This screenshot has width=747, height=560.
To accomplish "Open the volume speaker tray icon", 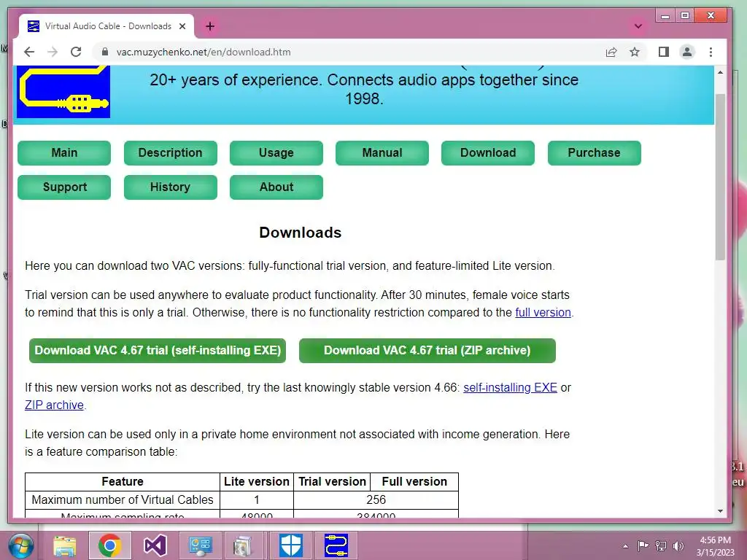I will [678, 545].
